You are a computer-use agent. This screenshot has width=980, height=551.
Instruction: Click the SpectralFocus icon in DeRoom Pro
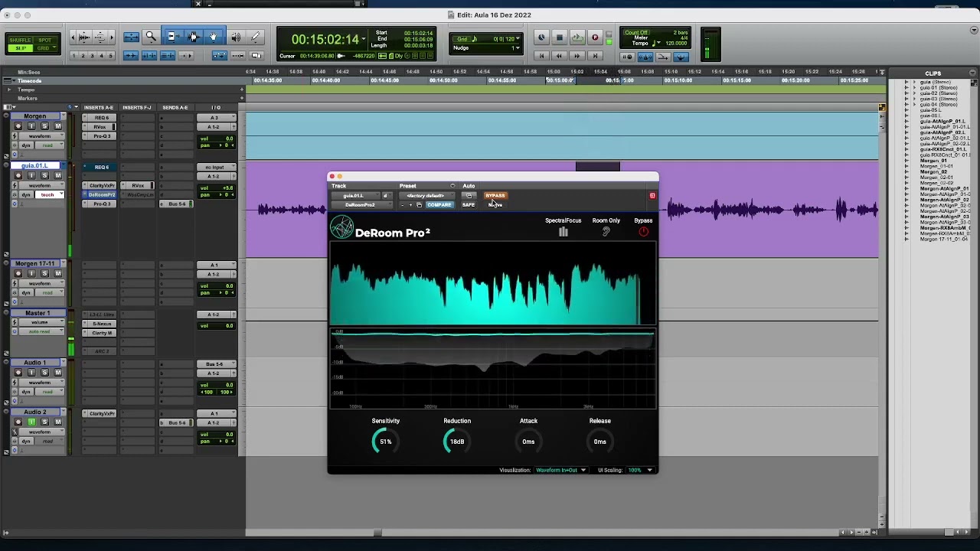563,233
